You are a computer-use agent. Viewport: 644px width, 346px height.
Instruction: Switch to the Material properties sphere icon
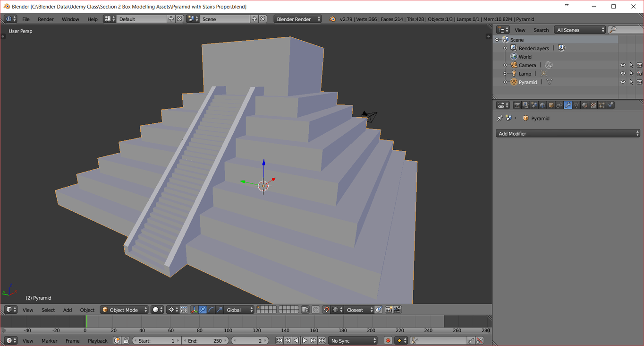585,105
